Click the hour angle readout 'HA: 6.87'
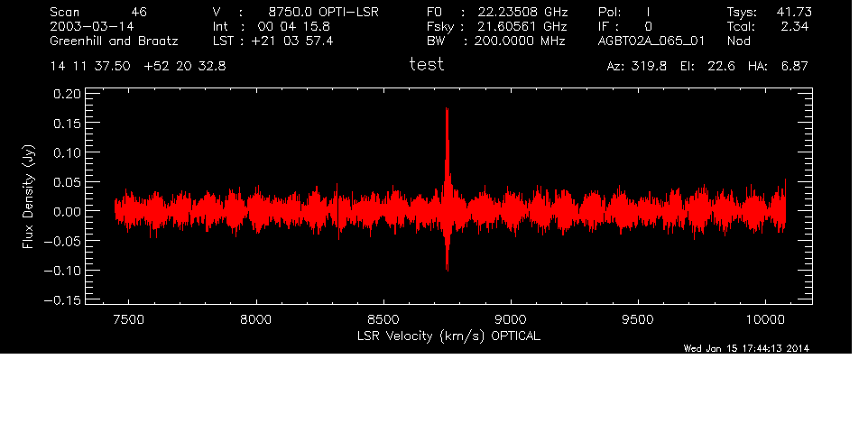This screenshot has width=868, height=442. (x=778, y=67)
